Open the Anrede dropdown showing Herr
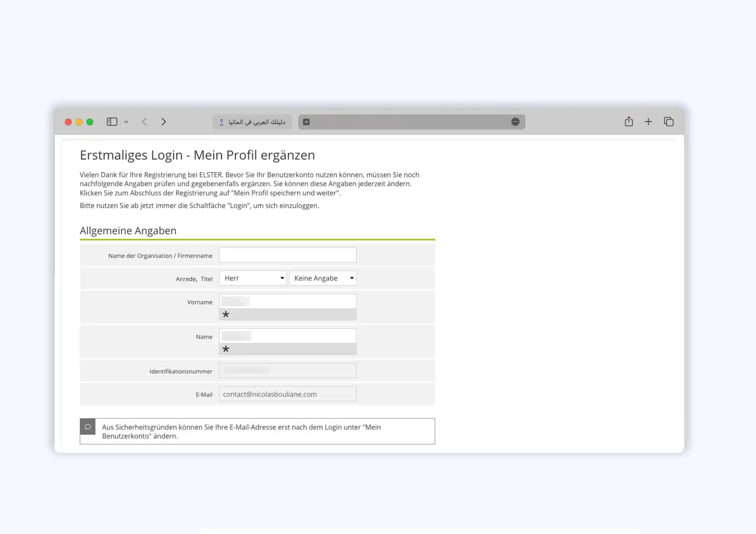 [x=253, y=278]
